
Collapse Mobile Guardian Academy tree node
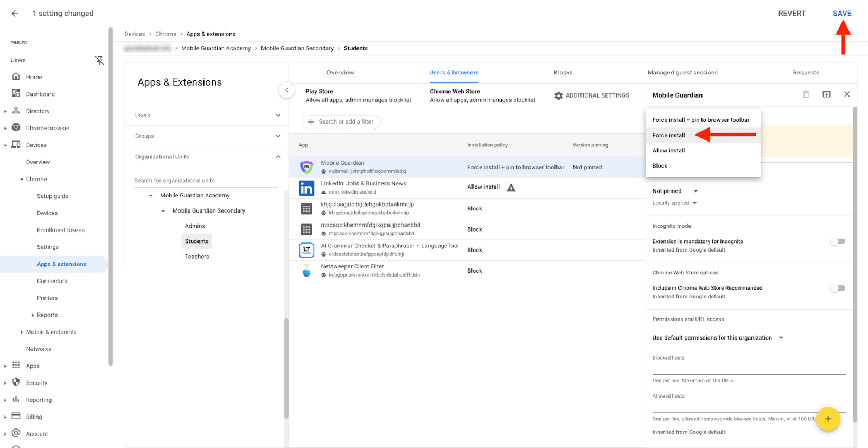pos(151,196)
